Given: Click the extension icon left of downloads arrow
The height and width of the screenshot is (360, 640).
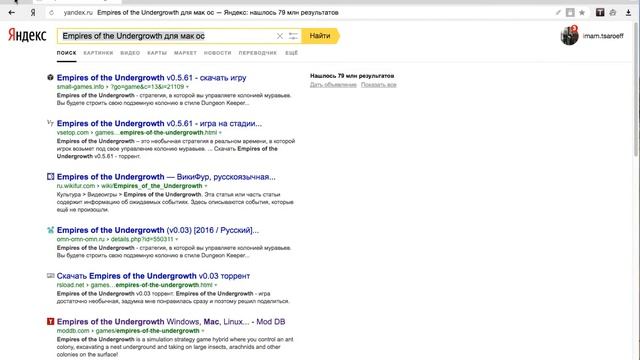Looking at the screenshot, I should pos(613,13).
